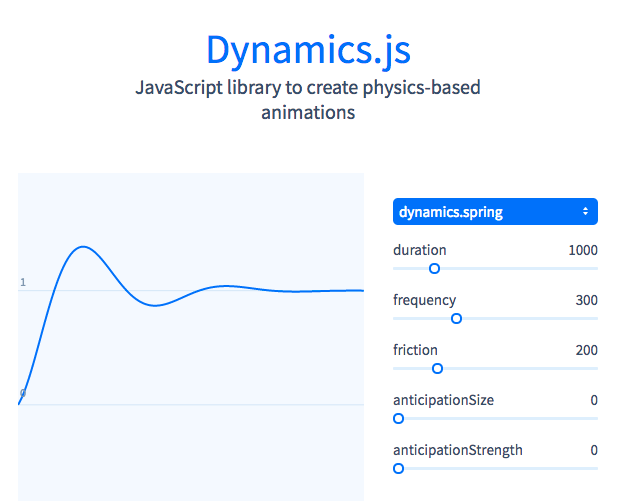Click the anticipationStrength value 0
This screenshot has width=635, height=501.
[594, 450]
